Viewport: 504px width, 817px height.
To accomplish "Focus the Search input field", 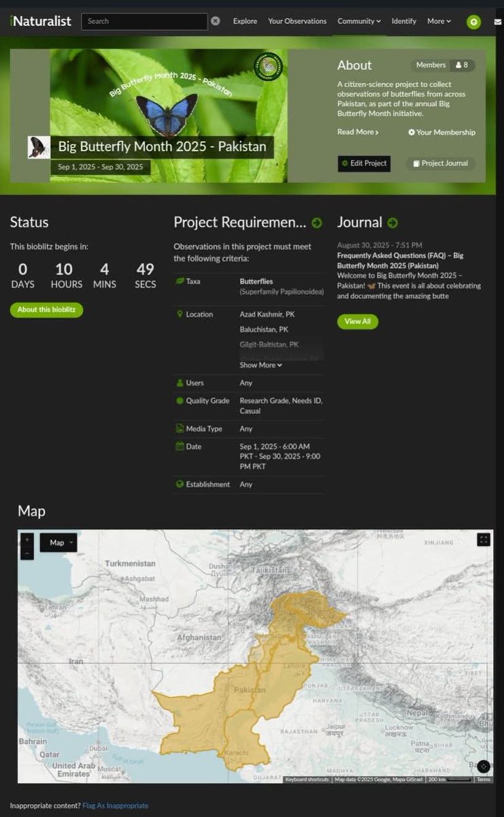I will (144, 21).
